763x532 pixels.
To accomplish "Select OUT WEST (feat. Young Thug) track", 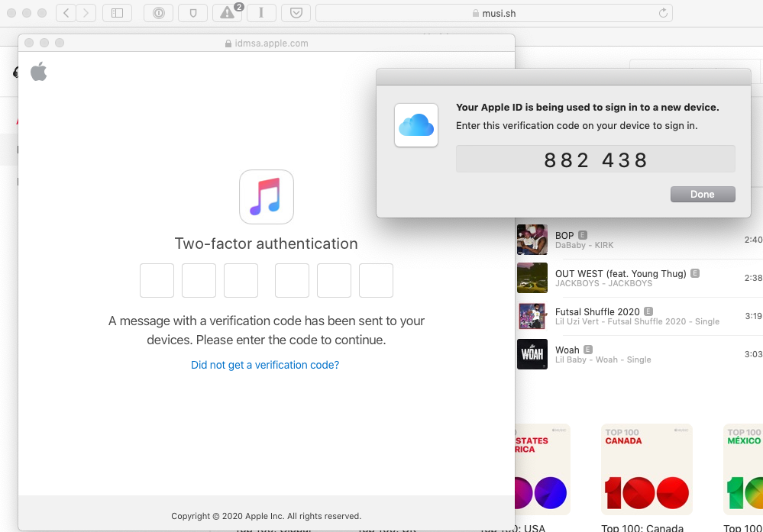I will coord(620,274).
